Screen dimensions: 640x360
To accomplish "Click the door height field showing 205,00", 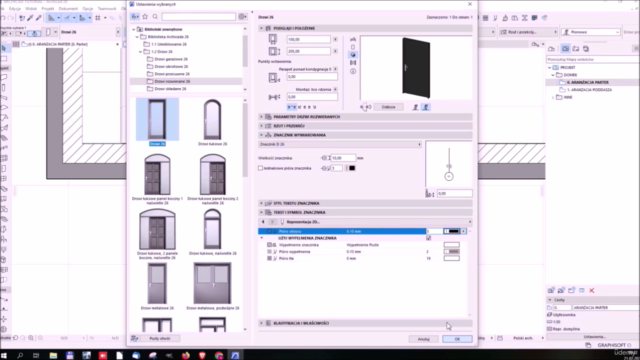I will click(x=308, y=51).
